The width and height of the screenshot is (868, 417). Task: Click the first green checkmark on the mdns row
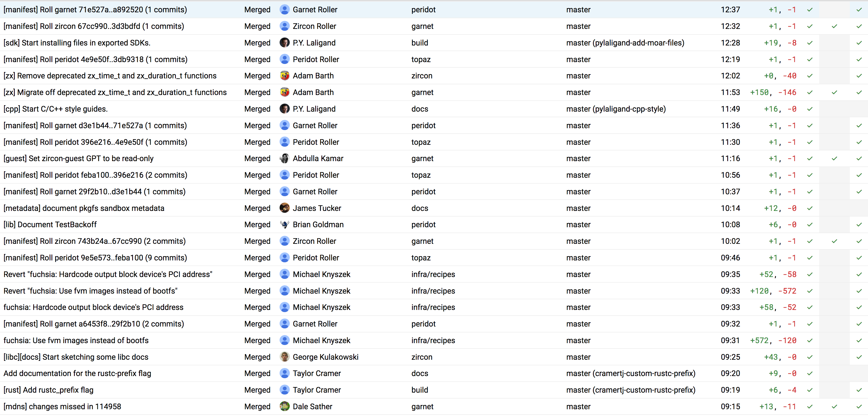[x=810, y=407]
